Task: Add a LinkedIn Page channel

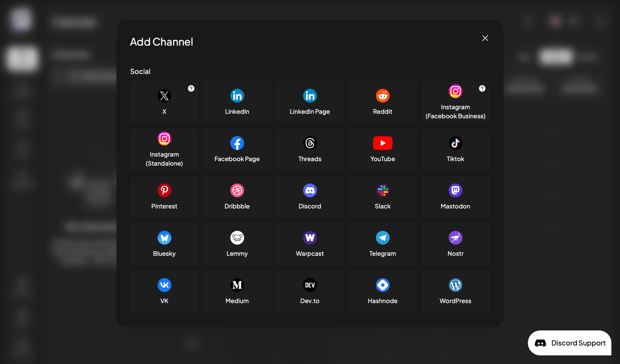Action: tap(310, 102)
